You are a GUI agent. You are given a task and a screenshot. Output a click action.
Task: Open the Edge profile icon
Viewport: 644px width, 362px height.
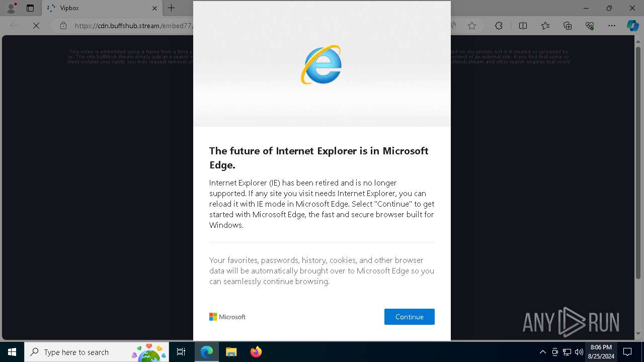(11, 8)
